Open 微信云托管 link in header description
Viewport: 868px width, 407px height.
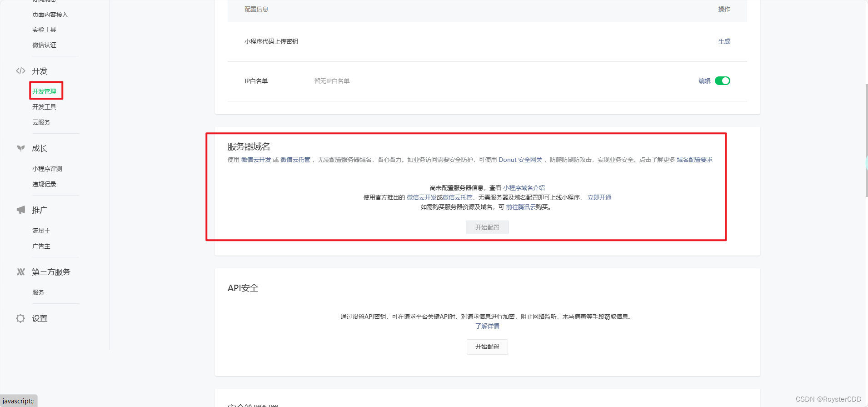[295, 160]
